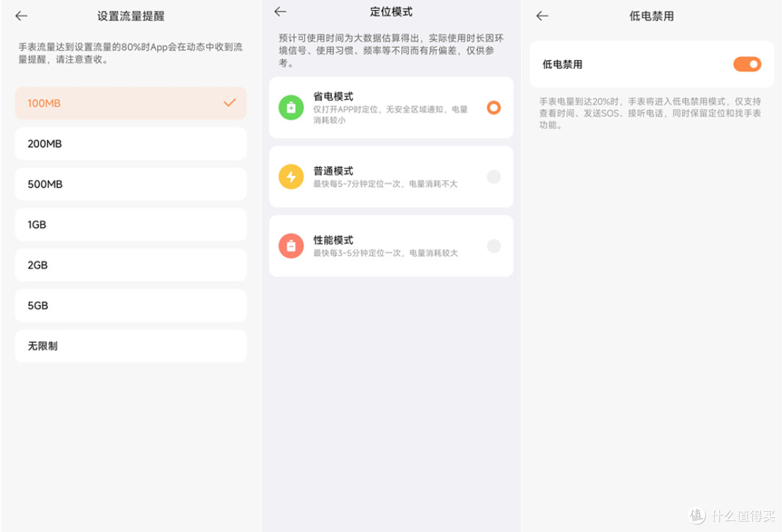The width and height of the screenshot is (782, 532).
Task: Click the 仅打开APP时定位 description
Action: point(390,114)
